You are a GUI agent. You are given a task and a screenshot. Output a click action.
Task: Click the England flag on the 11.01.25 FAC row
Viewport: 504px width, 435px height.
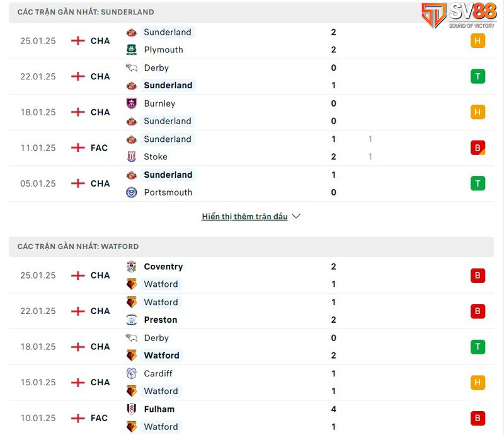click(x=78, y=148)
